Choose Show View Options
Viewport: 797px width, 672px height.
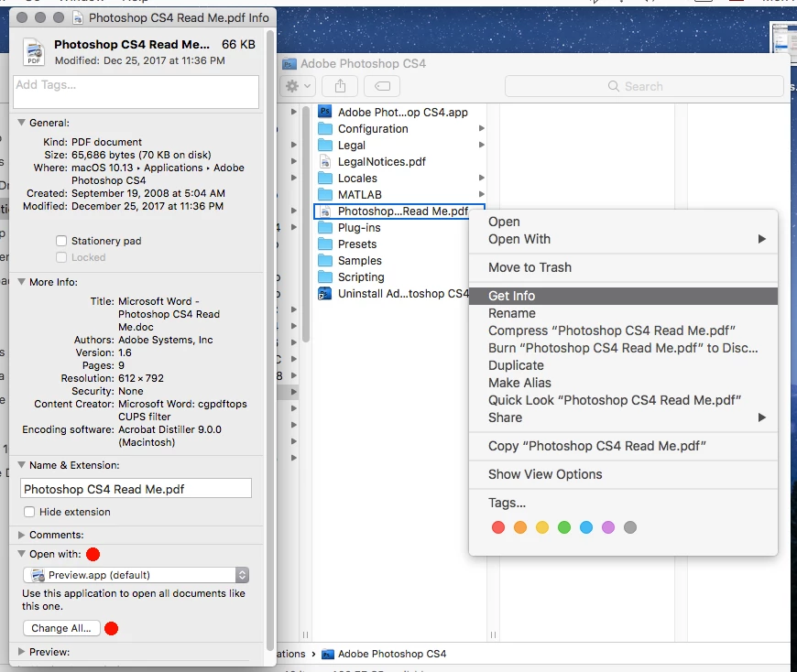click(x=623, y=474)
